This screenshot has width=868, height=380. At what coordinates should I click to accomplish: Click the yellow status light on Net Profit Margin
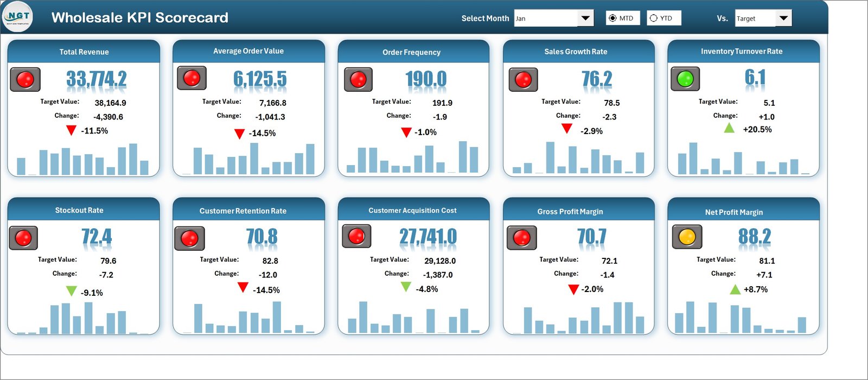(x=687, y=237)
